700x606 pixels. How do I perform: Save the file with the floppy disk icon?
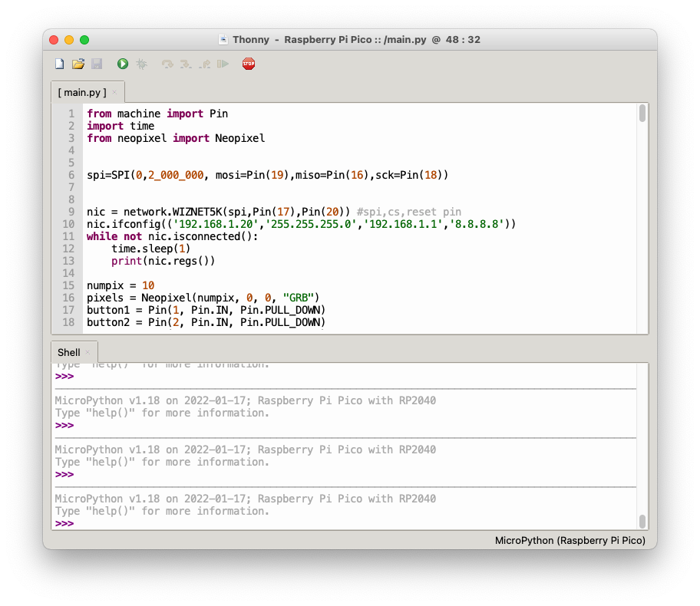pyautogui.click(x=97, y=64)
